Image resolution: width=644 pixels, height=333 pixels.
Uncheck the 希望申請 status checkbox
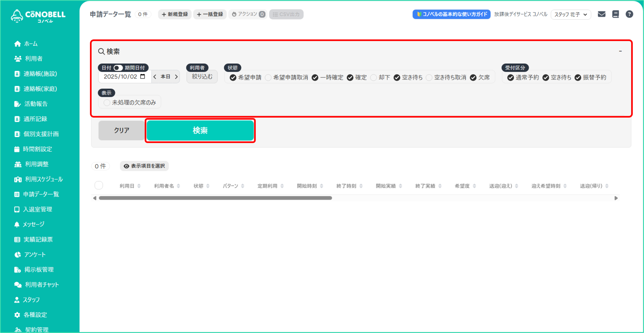click(233, 78)
